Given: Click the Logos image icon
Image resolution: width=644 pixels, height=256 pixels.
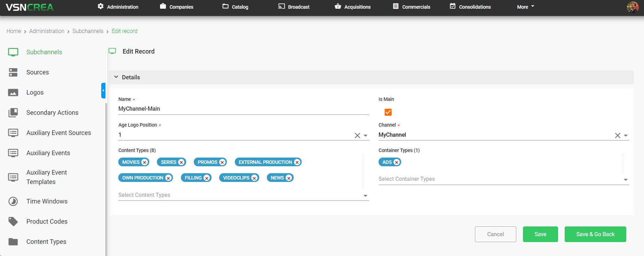Looking at the screenshot, I should [x=13, y=93].
